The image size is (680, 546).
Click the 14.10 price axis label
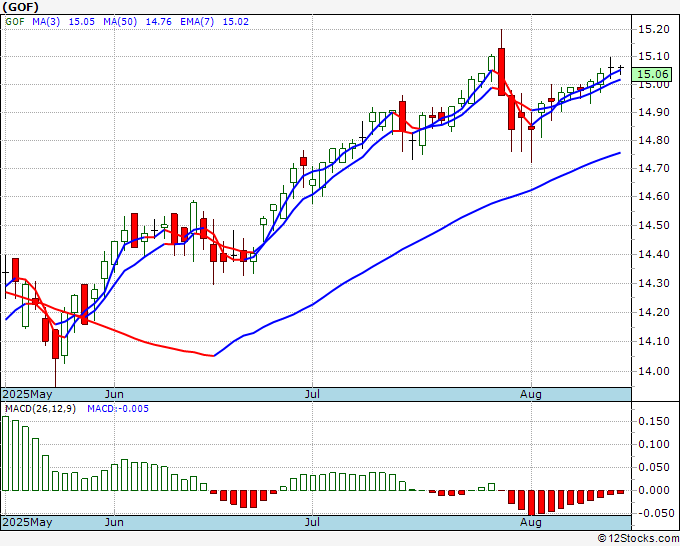click(654, 341)
